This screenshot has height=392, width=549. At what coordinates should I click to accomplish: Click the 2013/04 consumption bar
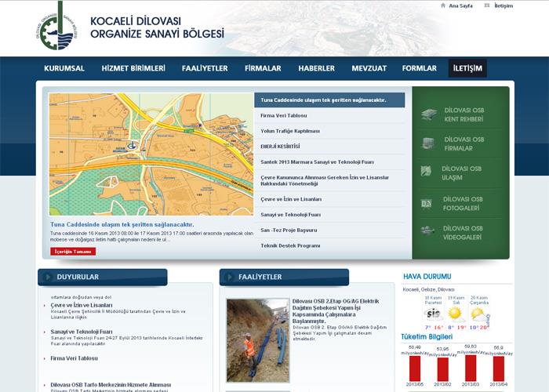499,369
